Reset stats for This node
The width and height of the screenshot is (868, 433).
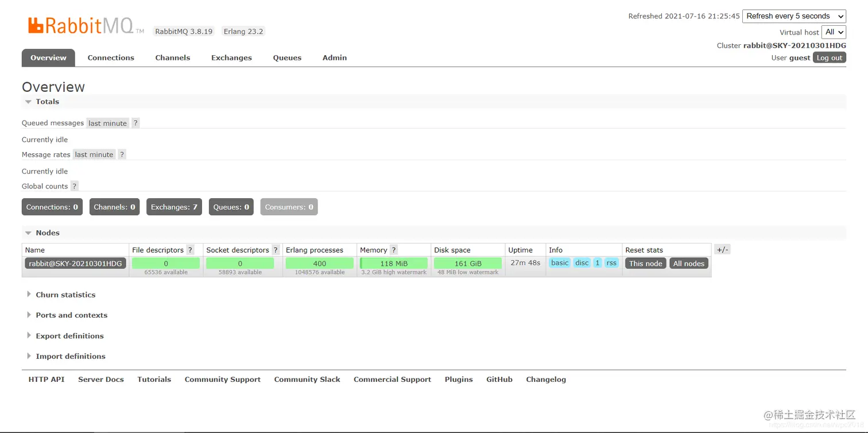pos(646,263)
